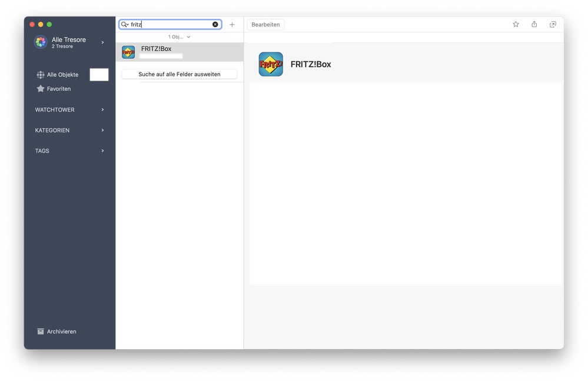
Task: Select Alle Objekte in the sidebar
Action: coord(62,75)
